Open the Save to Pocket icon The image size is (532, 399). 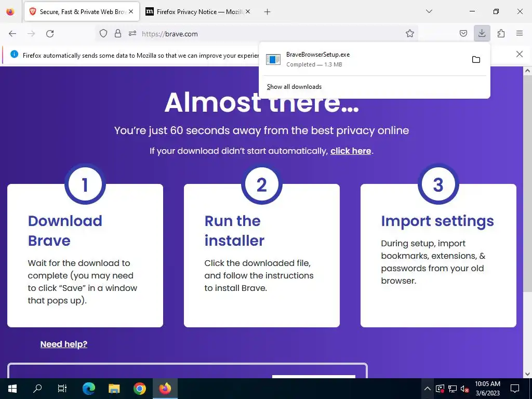pyautogui.click(x=463, y=34)
